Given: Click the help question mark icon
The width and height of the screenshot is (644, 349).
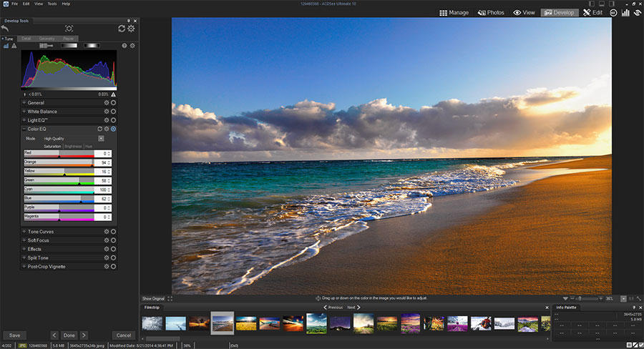Looking at the screenshot, I should tap(125, 46).
